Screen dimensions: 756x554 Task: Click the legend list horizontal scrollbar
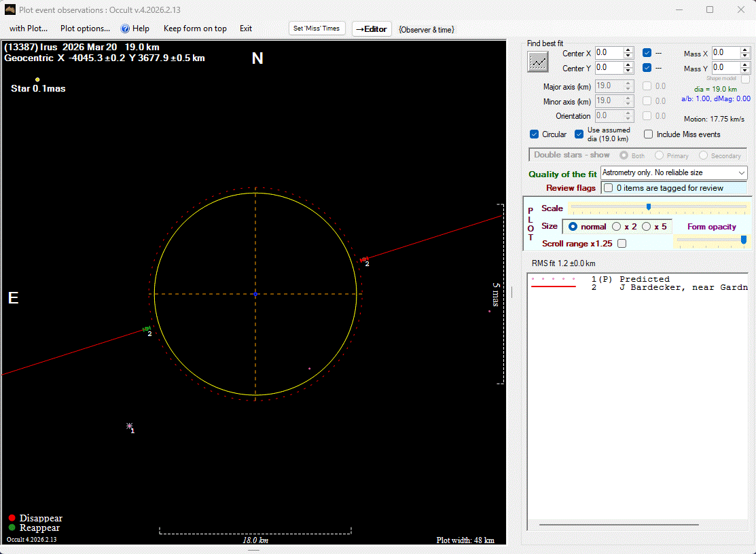pyautogui.click(x=618, y=525)
